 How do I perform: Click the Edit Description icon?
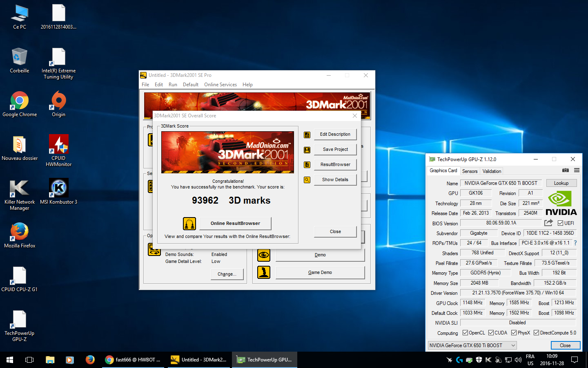click(307, 135)
